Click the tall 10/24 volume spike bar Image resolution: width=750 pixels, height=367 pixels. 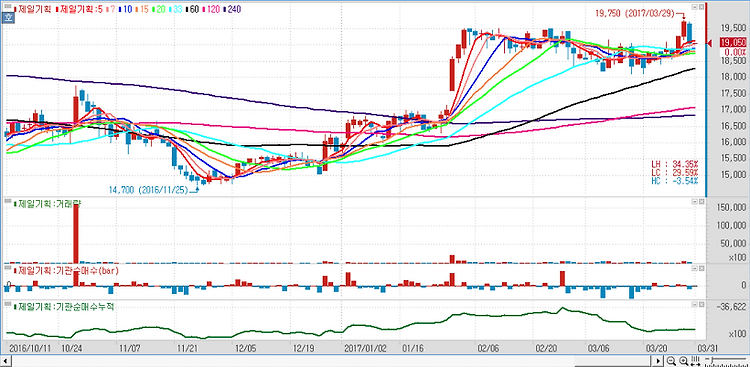coord(76,233)
